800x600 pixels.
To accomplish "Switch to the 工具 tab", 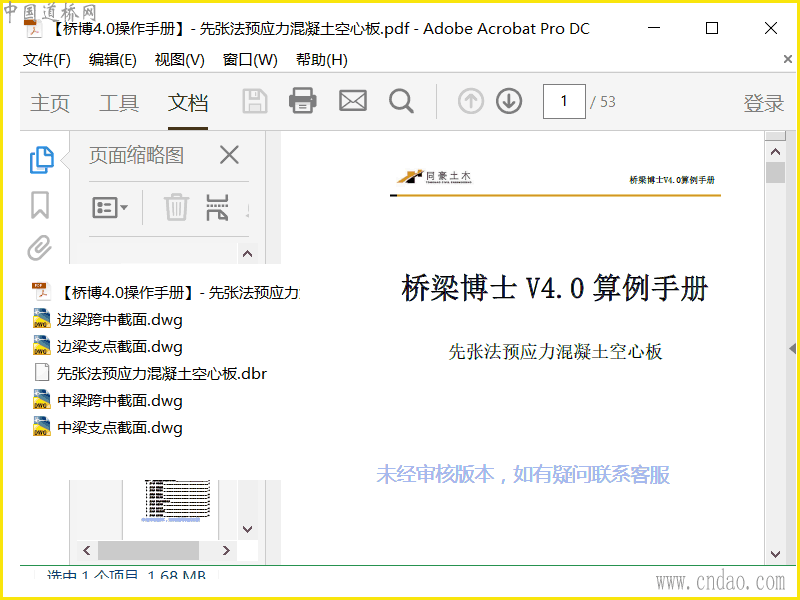I will pos(119,103).
